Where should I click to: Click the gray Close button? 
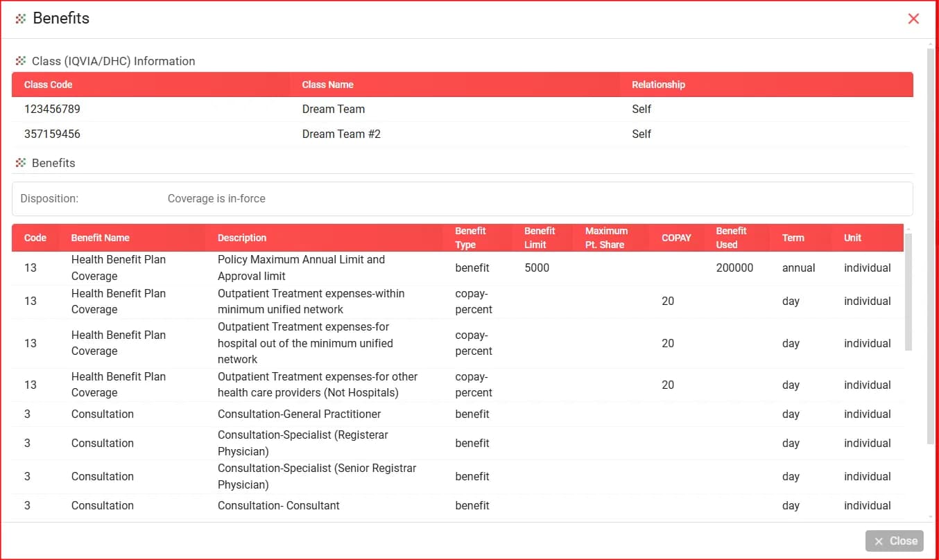tap(895, 541)
